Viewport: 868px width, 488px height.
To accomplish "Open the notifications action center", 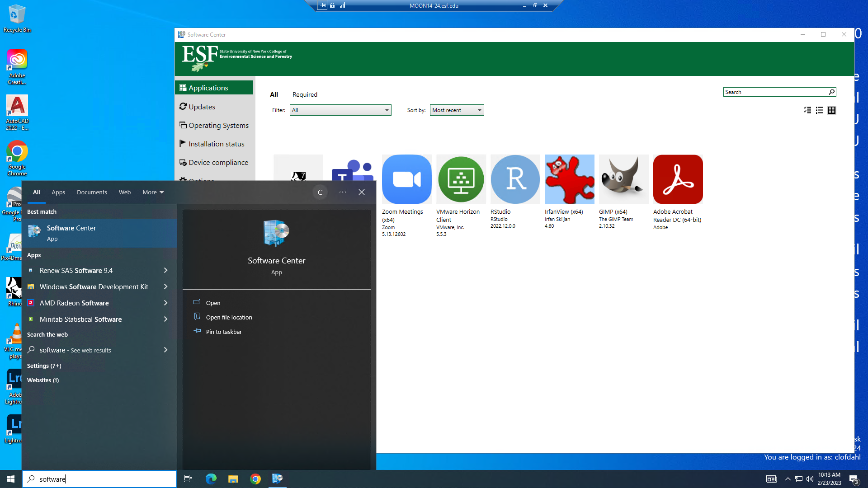I will pyautogui.click(x=854, y=479).
